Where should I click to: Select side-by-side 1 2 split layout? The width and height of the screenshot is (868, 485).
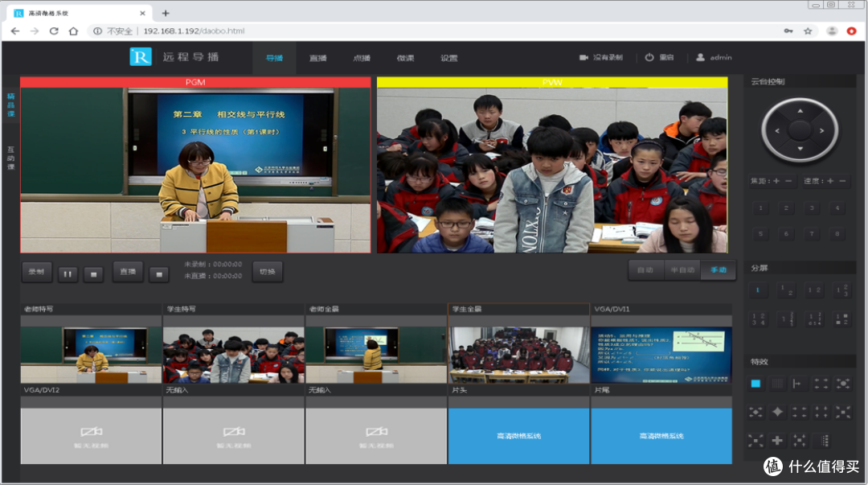pos(813,290)
